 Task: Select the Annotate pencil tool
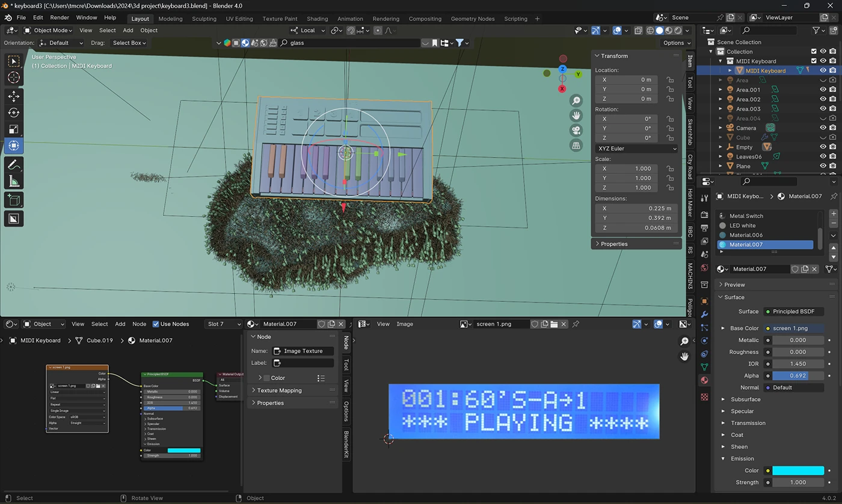[x=14, y=164]
